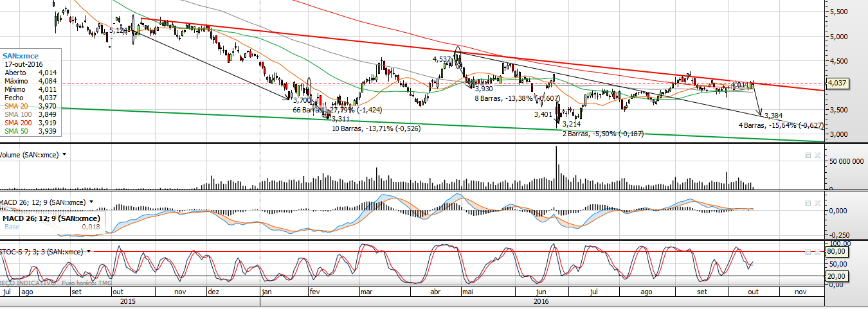Select the SMA 200 legend entry

pyautogui.click(x=30, y=123)
